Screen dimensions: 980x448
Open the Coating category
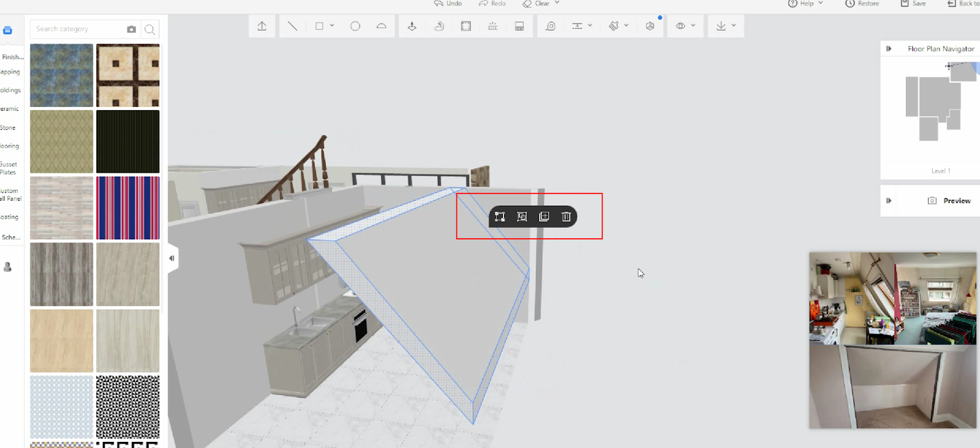[9, 217]
